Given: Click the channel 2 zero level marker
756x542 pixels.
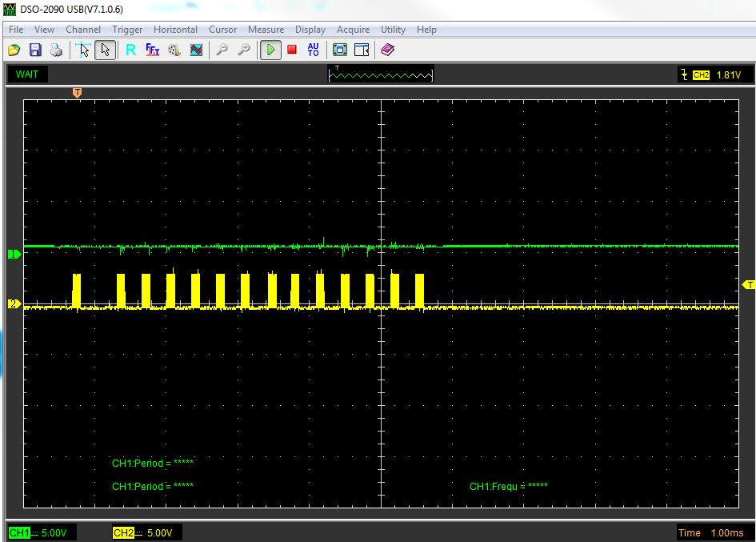Looking at the screenshot, I should (x=14, y=303).
